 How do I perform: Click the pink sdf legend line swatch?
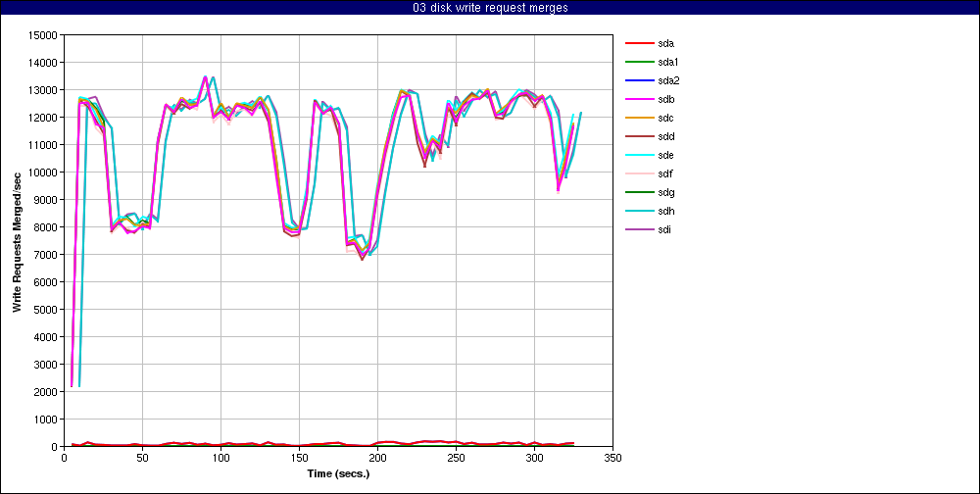[x=638, y=173]
